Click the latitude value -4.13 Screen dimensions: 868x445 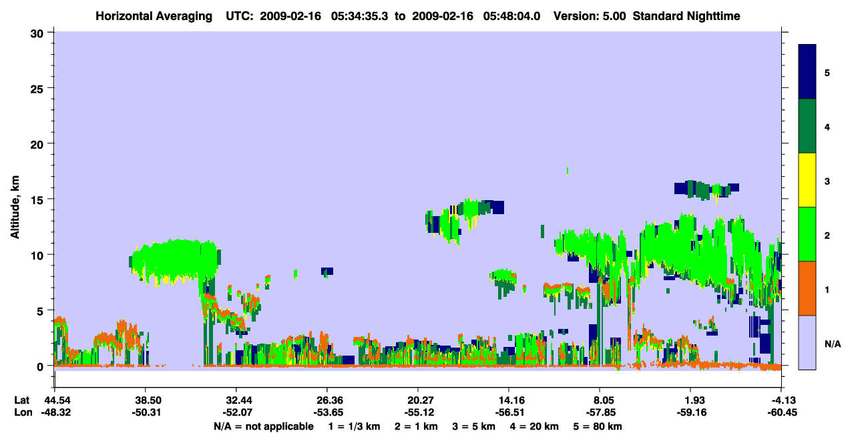(x=783, y=400)
